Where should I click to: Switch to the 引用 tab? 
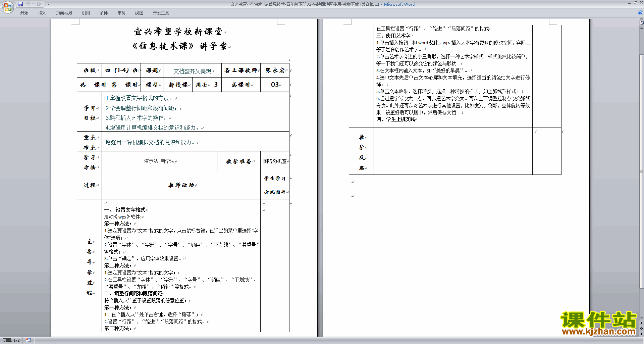click(86, 13)
